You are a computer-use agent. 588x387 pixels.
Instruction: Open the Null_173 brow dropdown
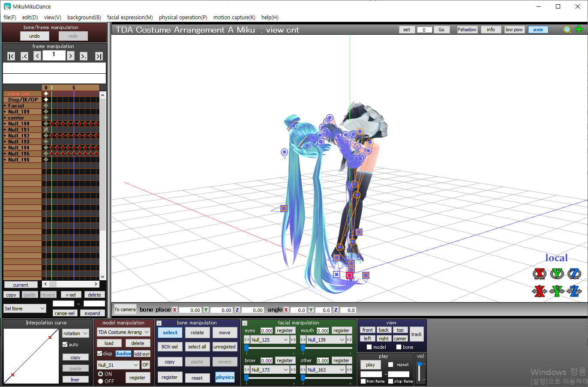pyautogui.click(x=270, y=370)
